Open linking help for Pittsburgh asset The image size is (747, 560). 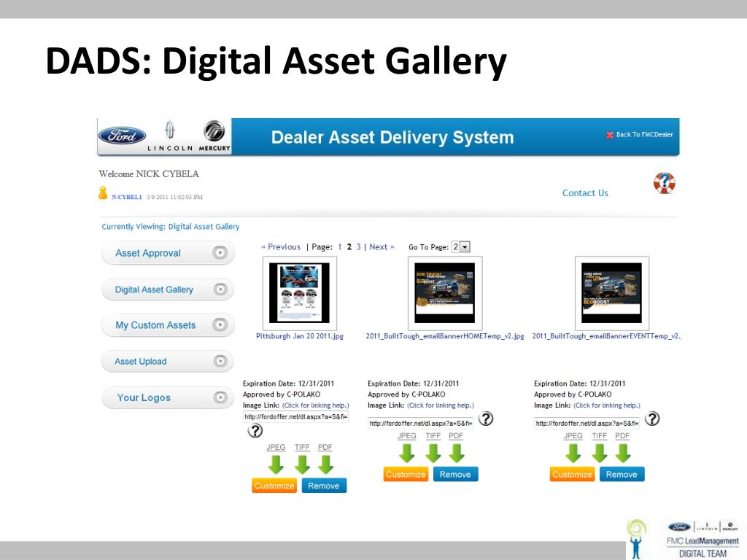(315, 405)
